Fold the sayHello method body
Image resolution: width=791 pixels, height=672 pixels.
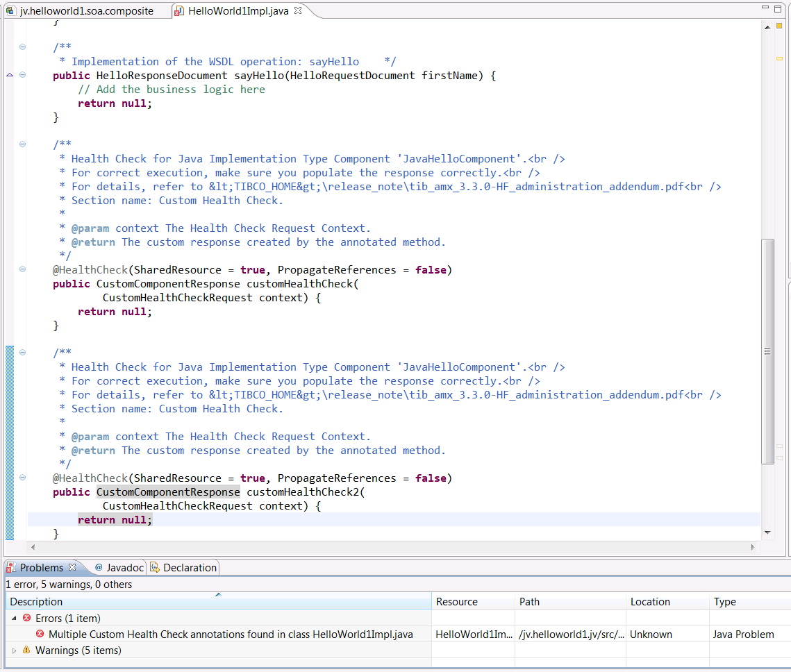point(22,75)
